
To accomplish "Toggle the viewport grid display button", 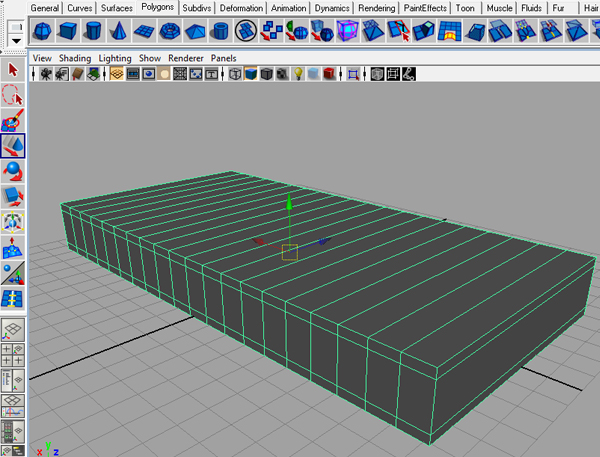I will pyautogui.click(x=117, y=74).
